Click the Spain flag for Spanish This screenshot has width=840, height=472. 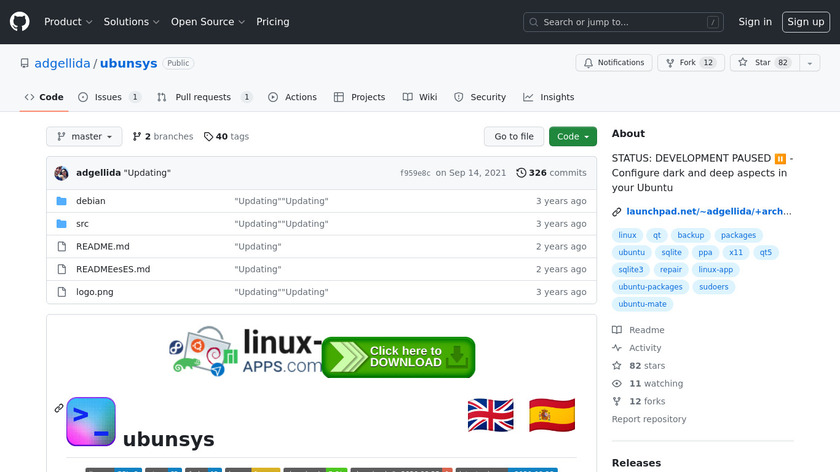pyautogui.click(x=552, y=414)
